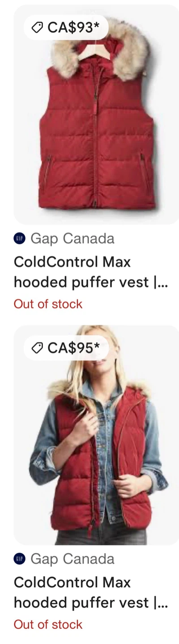
Task: Select the CA$95* price badge
Action: click(66, 347)
